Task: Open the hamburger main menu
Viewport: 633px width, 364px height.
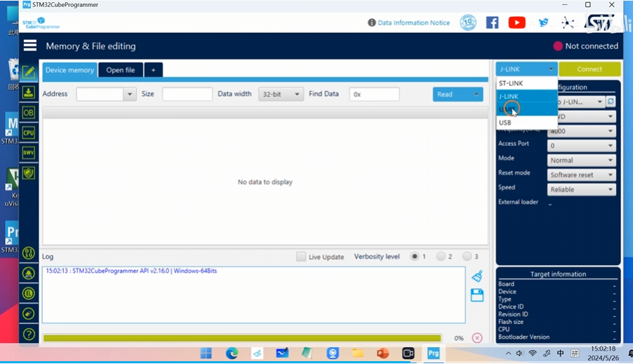Action: [30, 46]
